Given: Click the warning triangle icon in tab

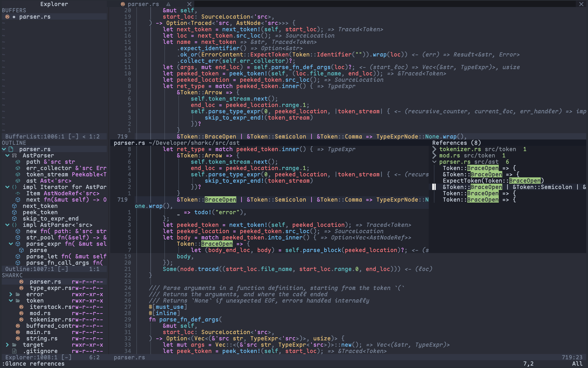Looking at the screenshot, I should 168,4.
